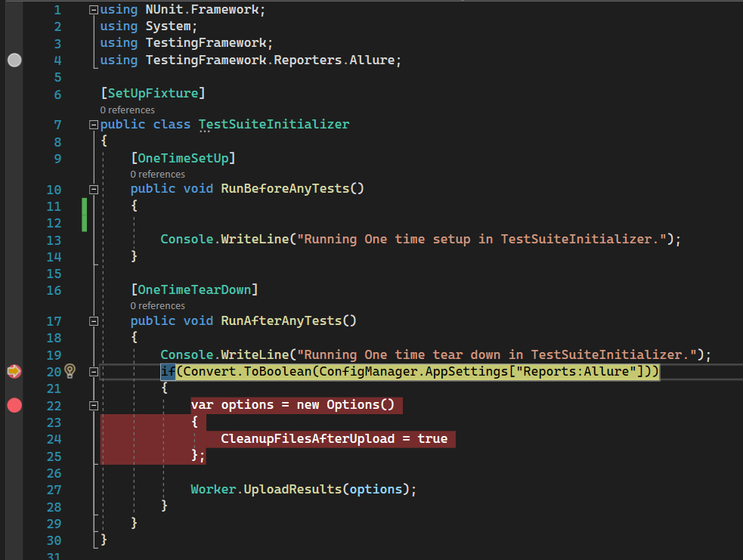The image size is (743, 560).
Task: Click the highlighted if keyword on line 20
Action: (169, 371)
